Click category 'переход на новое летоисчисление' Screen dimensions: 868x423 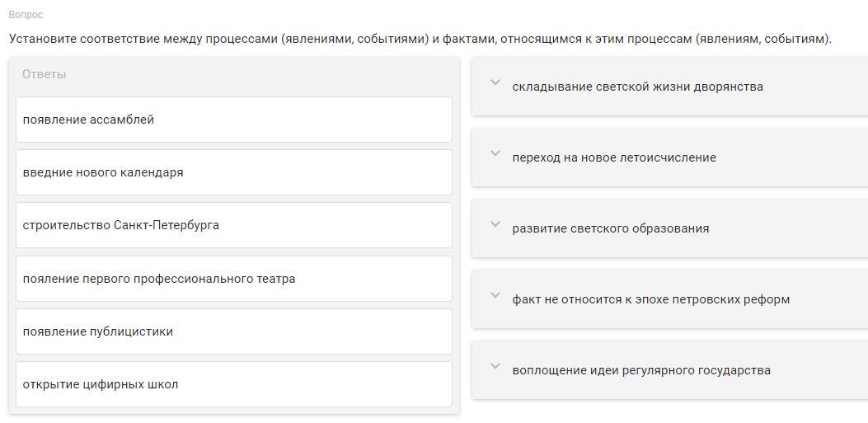614,157
